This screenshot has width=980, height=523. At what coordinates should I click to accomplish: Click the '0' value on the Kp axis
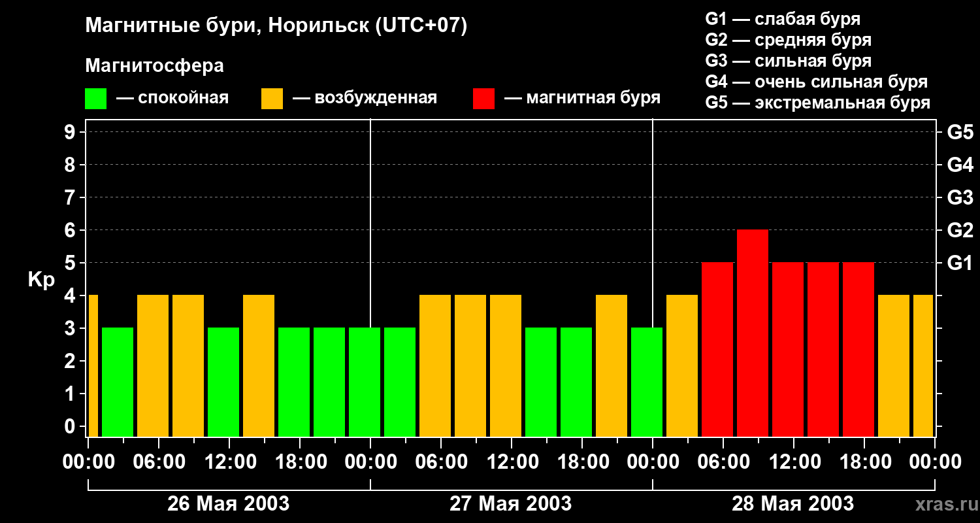[x=71, y=427]
